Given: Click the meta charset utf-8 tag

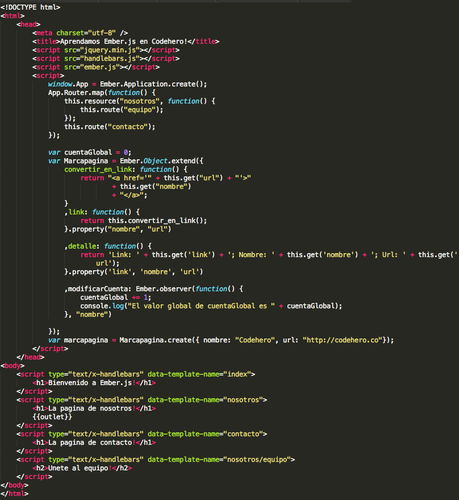Looking at the screenshot, I should pyautogui.click(x=80, y=33).
